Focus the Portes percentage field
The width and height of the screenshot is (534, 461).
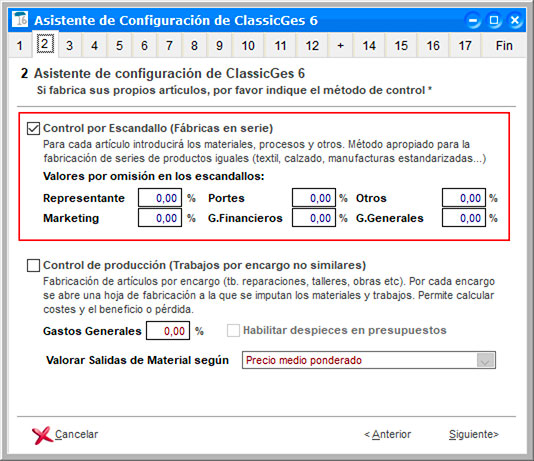click(x=314, y=198)
